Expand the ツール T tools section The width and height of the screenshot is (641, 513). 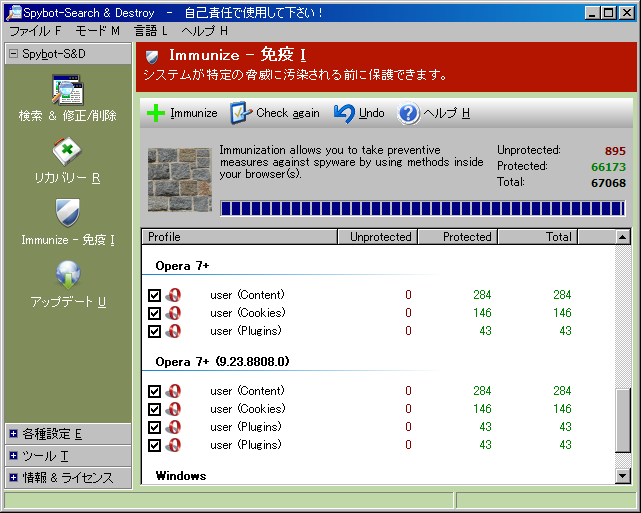13,455
